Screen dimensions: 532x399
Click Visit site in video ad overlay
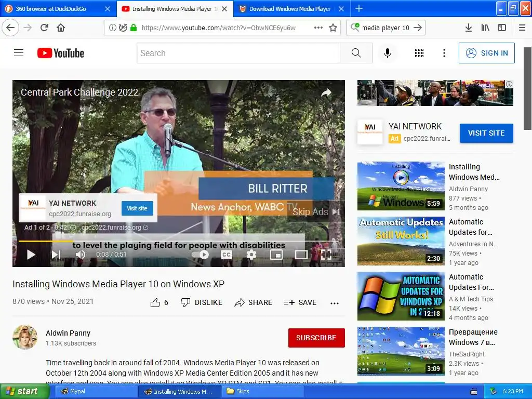pos(137,208)
